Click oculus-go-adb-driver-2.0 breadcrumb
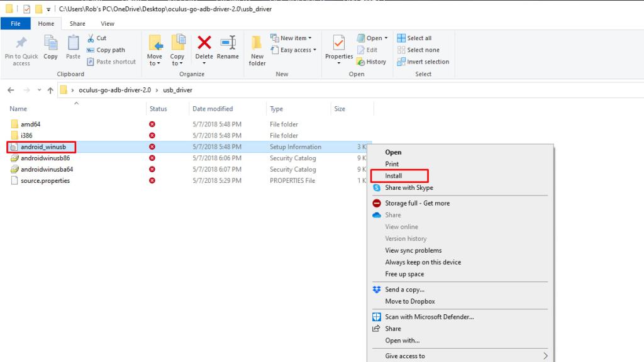 [114, 90]
